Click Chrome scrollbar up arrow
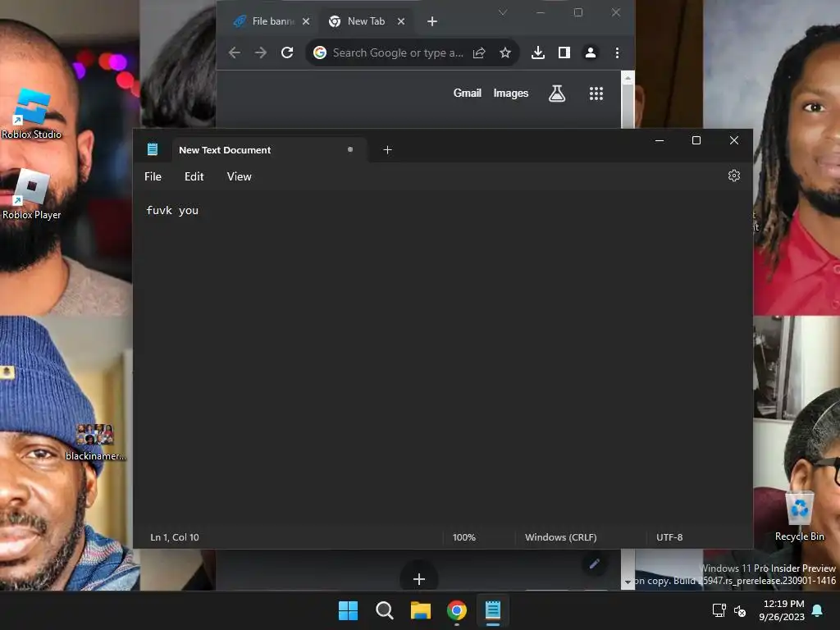The height and width of the screenshot is (630, 840). point(628,78)
